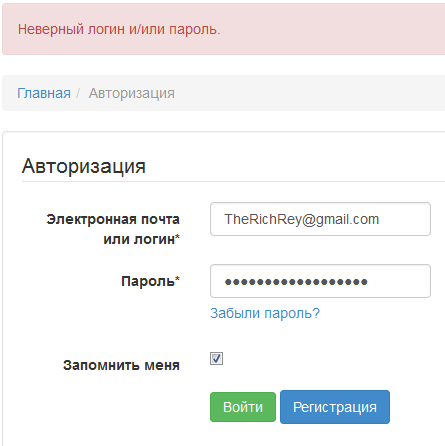Click the Пароль field label

pos(150,281)
